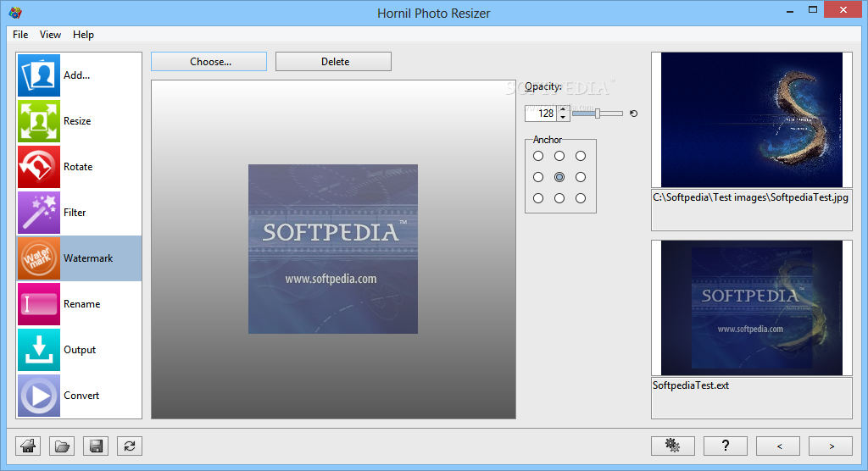This screenshot has height=471, width=868.
Task: Click the Rotate label in sidebar
Action: (x=78, y=167)
